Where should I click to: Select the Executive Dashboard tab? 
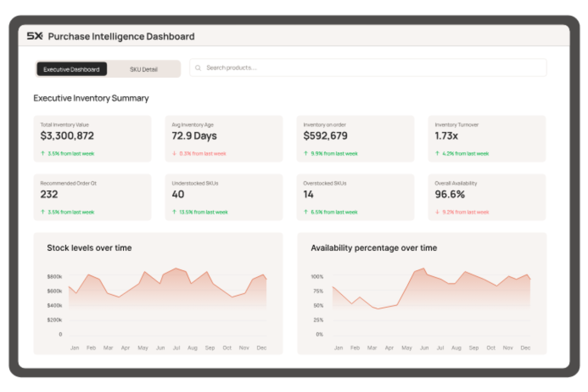pyautogui.click(x=72, y=69)
